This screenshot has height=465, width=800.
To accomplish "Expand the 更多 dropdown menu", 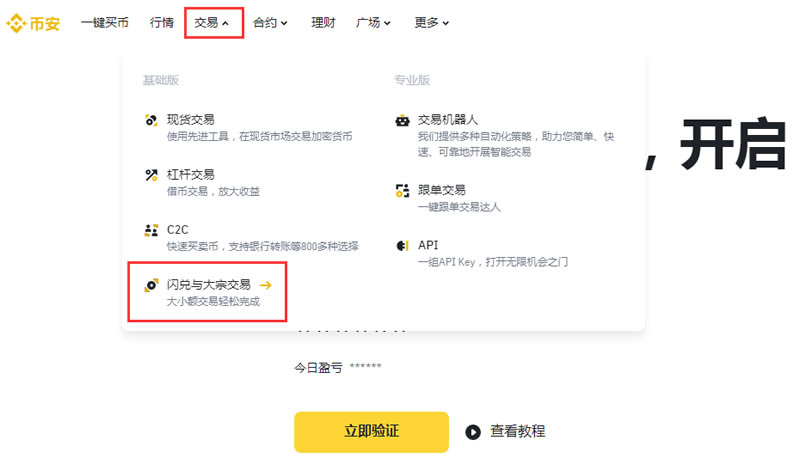I will coord(431,22).
